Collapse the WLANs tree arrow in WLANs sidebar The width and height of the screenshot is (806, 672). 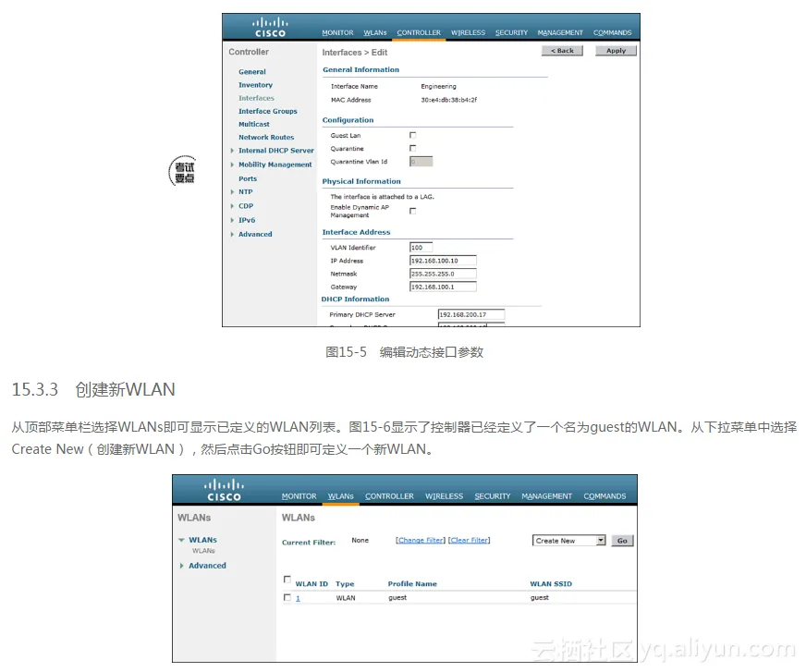[x=181, y=540]
